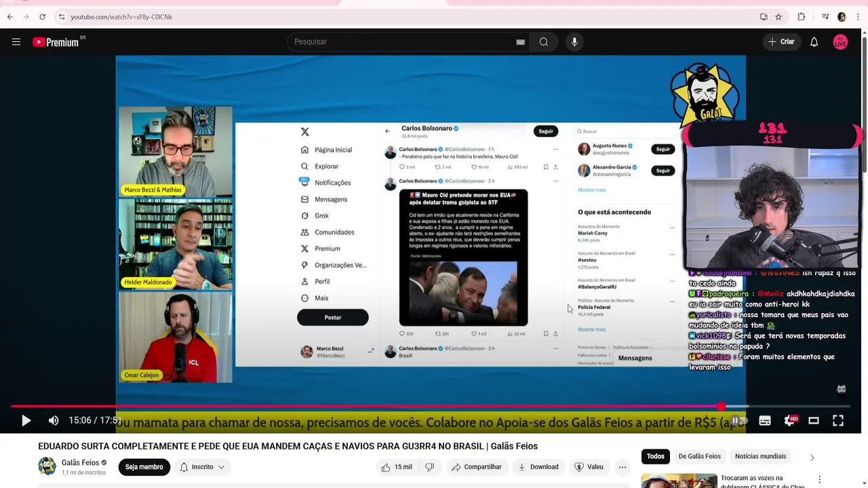Screen dimensions: 868x488
Task: Go back with browser back arrow
Action: click(x=9, y=17)
